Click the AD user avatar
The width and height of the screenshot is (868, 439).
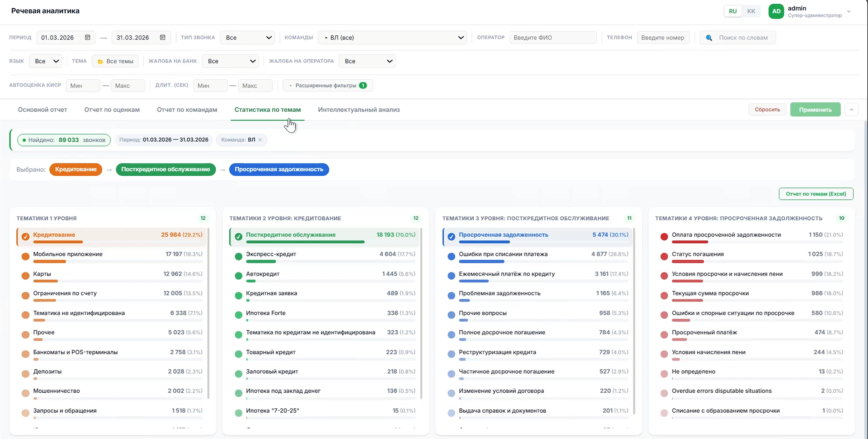click(776, 11)
